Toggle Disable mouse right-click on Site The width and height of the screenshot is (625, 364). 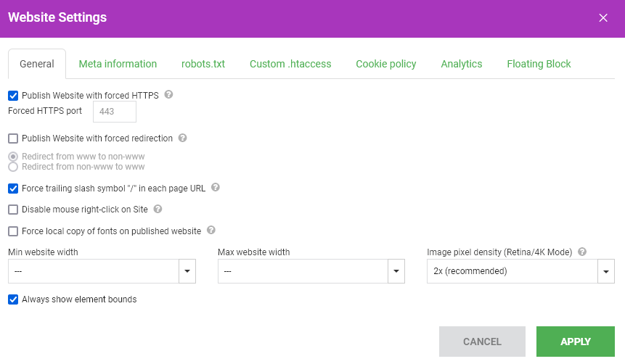pyautogui.click(x=13, y=210)
